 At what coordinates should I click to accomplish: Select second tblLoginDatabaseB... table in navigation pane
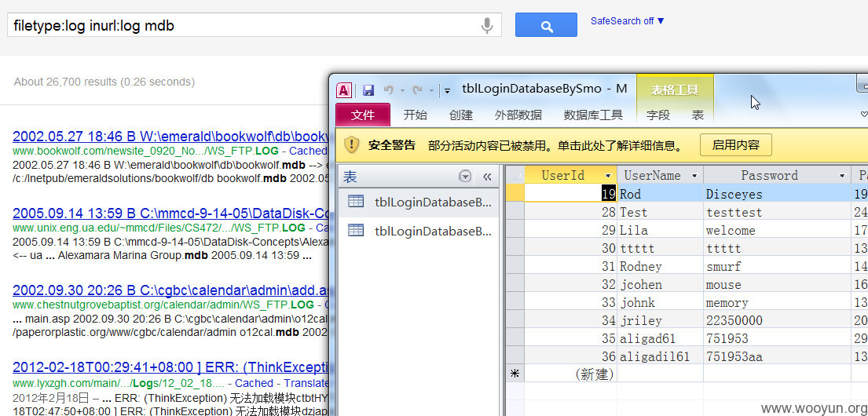[x=419, y=231]
